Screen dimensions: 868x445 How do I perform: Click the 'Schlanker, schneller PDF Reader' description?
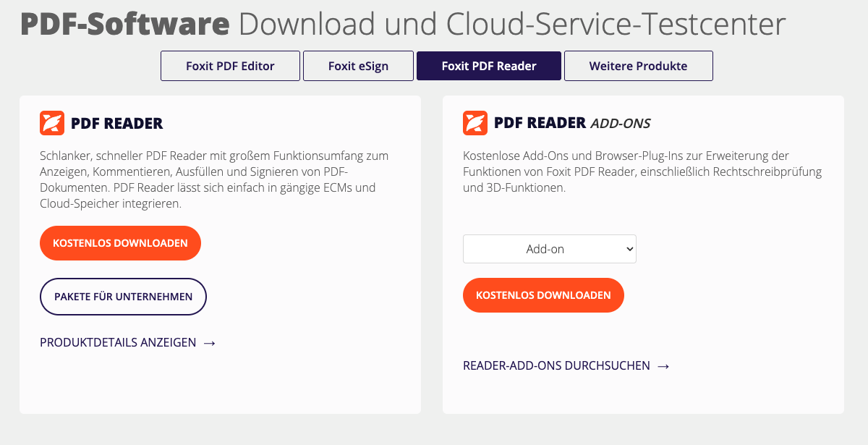214,179
